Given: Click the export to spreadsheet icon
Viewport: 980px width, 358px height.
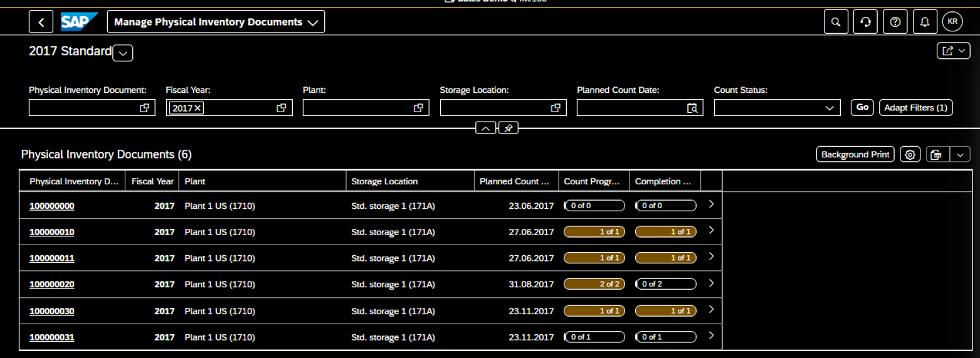Looking at the screenshot, I should point(937,154).
